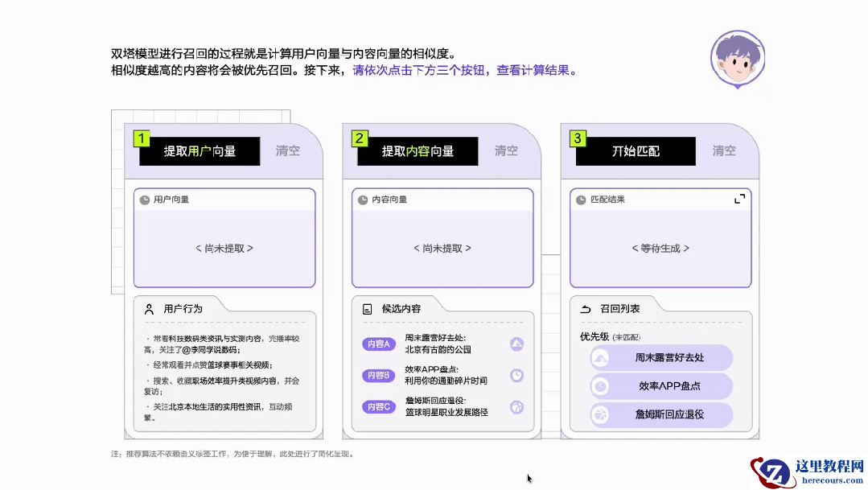Clear the match results with 清空
The height and width of the screenshot is (490, 868).
[x=724, y=150]
